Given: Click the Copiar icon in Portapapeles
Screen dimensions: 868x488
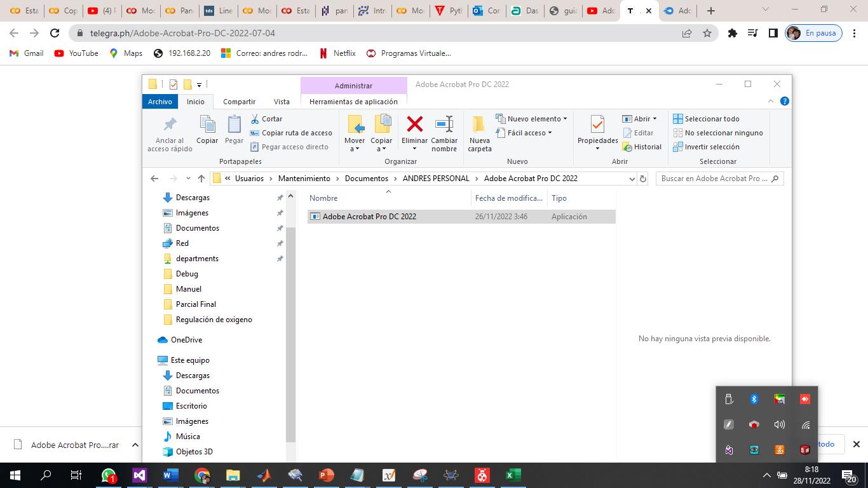Looking at the screenshot, I should [207, 124].
